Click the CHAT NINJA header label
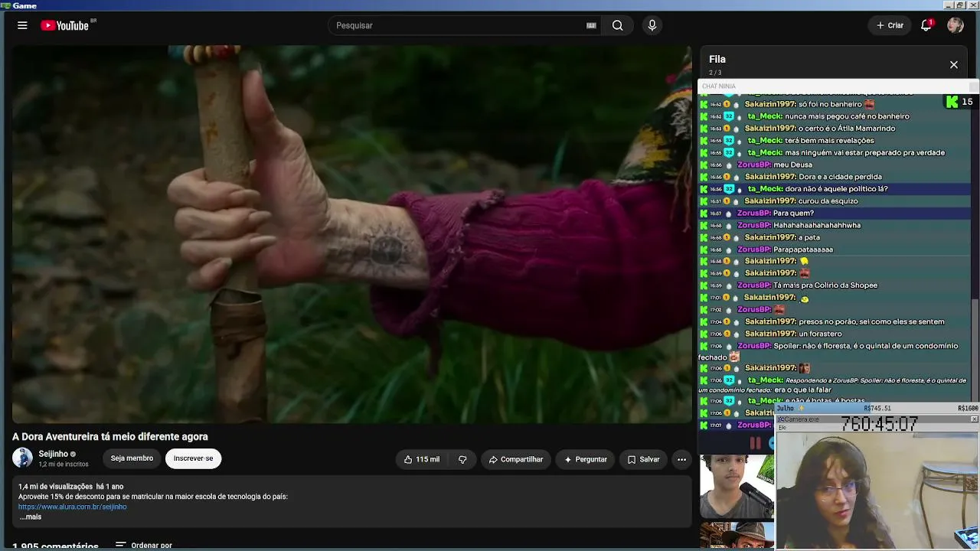The image size is (980, 551). (719, 86)
